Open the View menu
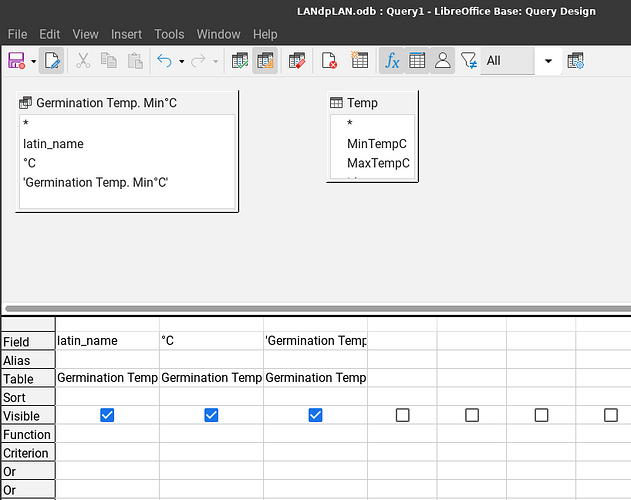Screen dimensions: 631x500 coord(85,34)
